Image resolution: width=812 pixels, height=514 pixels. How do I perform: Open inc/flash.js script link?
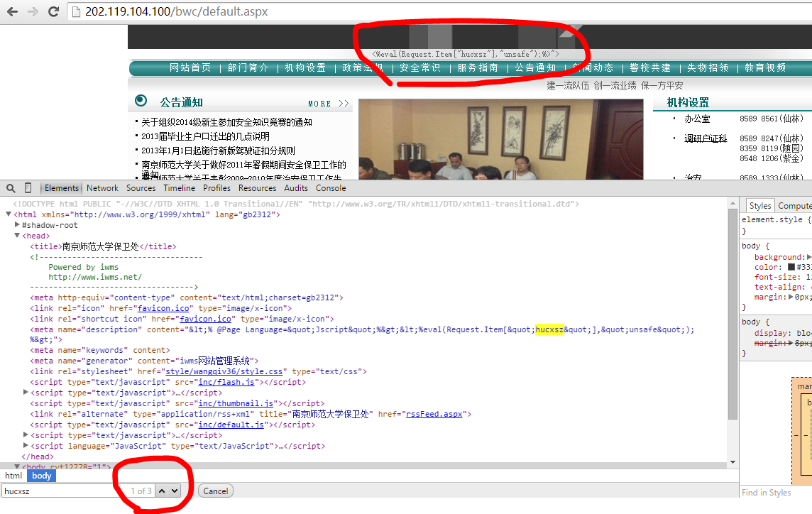(226, 382)
